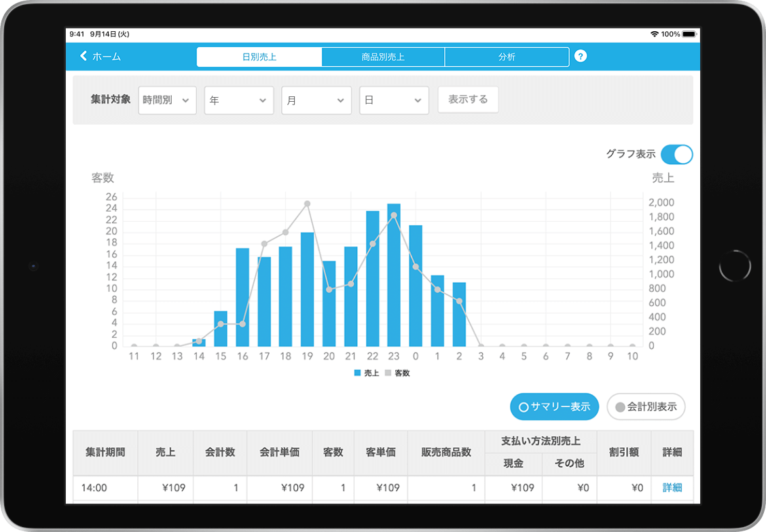Select the サマリー表示 display option
The height and width of the screenshot is (532, 766).
(554, 406)
